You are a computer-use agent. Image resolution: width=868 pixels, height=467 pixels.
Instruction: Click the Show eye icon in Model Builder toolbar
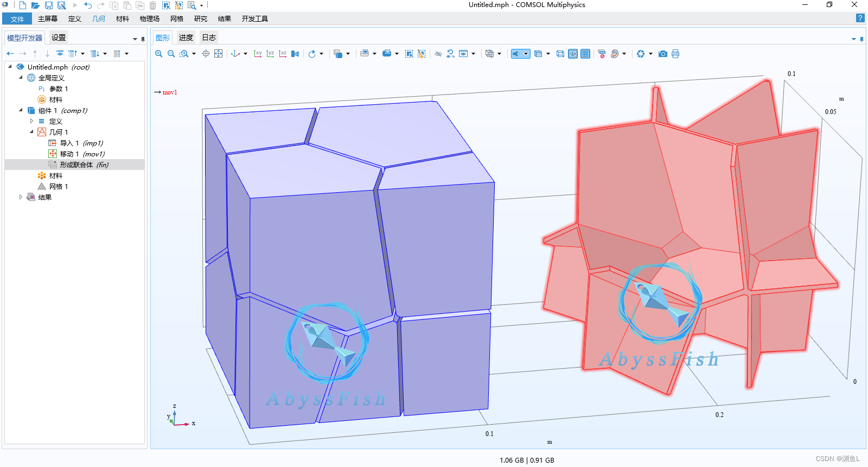tap(60, 54)
